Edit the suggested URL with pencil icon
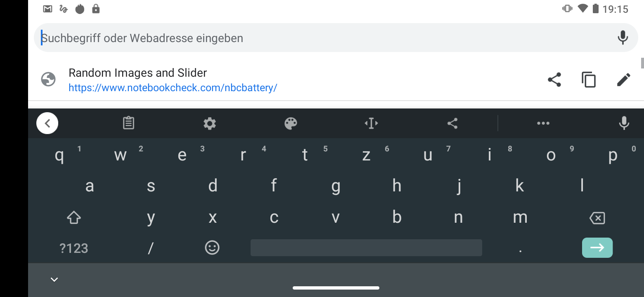The width and height of the screenshot is (644, 297). 623,79
